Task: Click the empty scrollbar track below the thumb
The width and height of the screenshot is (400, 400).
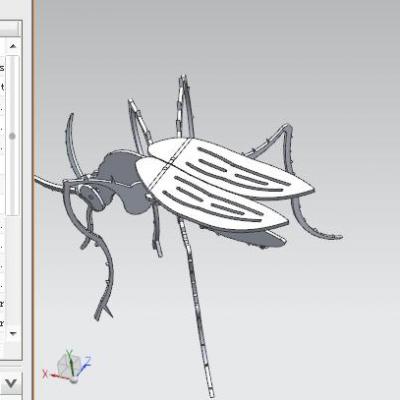Action: coord(12,178)
